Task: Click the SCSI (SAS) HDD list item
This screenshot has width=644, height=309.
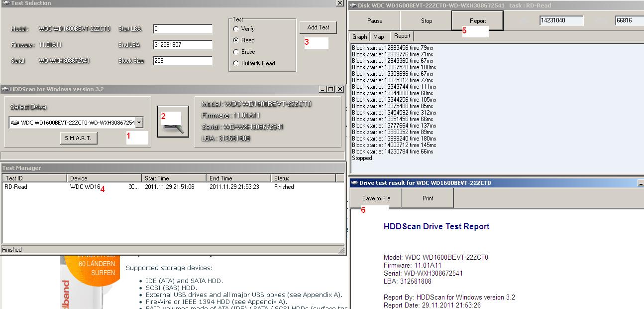Action: (171, 288)
